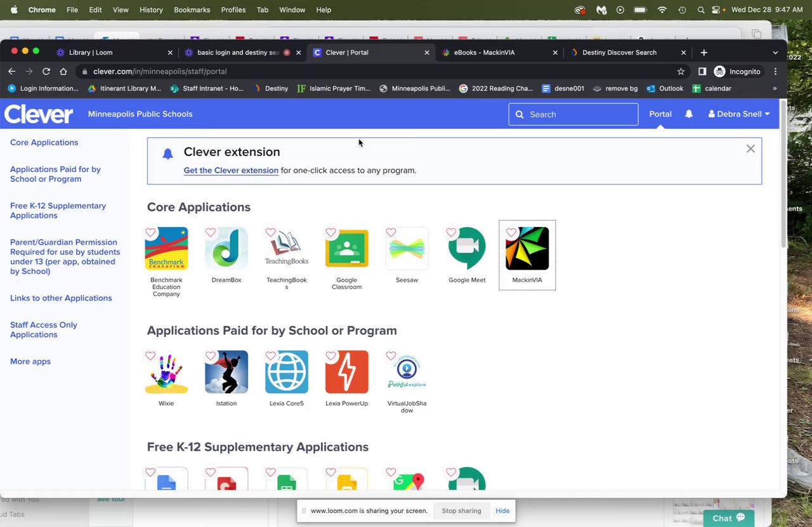Click the Wi-Fi icon in menu bar

[x=662, y=10]
